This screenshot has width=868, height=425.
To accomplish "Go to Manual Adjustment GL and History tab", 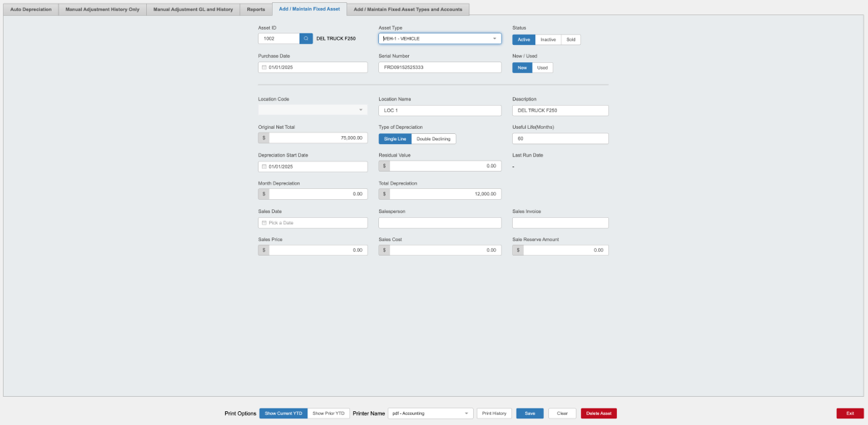I will 193,9.
